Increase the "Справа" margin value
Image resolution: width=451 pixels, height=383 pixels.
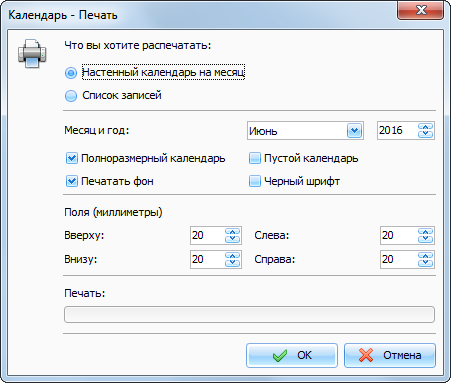tap(425, 256)
